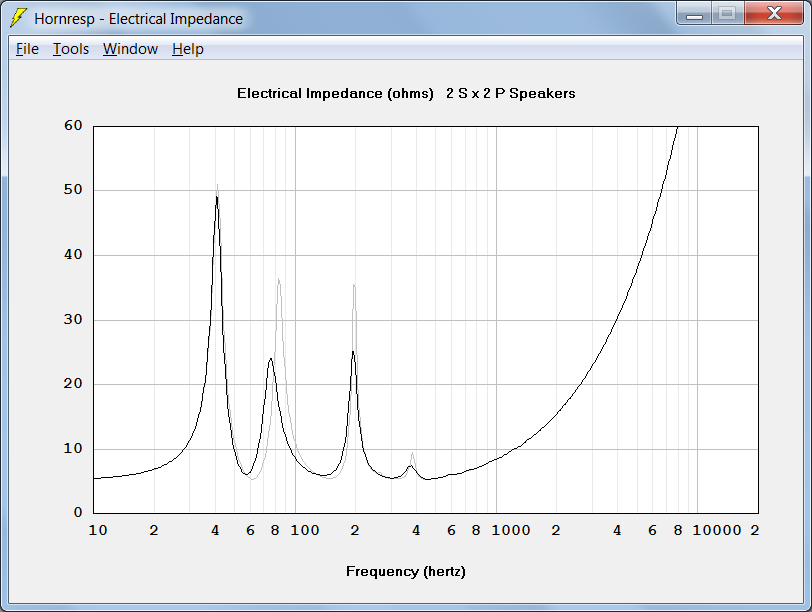
Task: Click the grey curve's second peak near 80 Hz
Action: 279,280
